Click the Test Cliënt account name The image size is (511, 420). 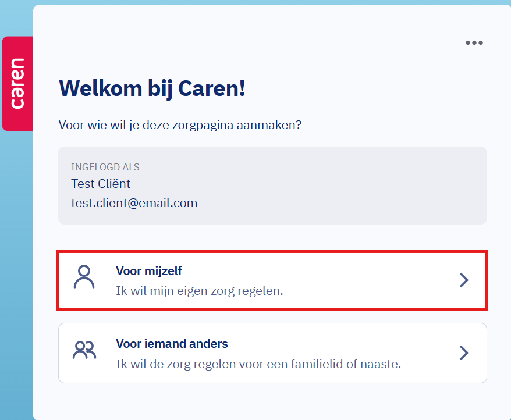click(100, 184)
